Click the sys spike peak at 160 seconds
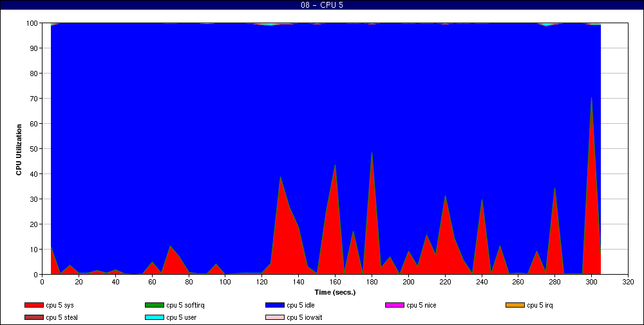This screenshot has height=325, width=644. click(335, 165)
